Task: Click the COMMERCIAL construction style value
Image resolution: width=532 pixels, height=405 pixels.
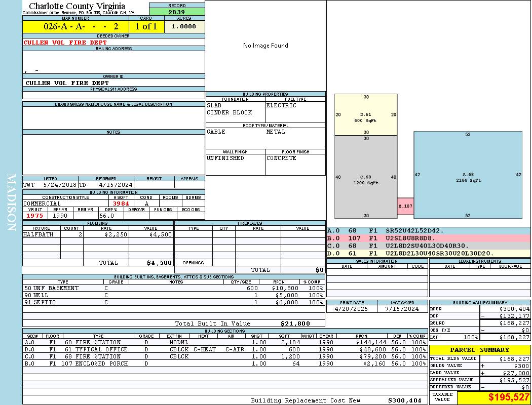Action: tap(42, 204)
